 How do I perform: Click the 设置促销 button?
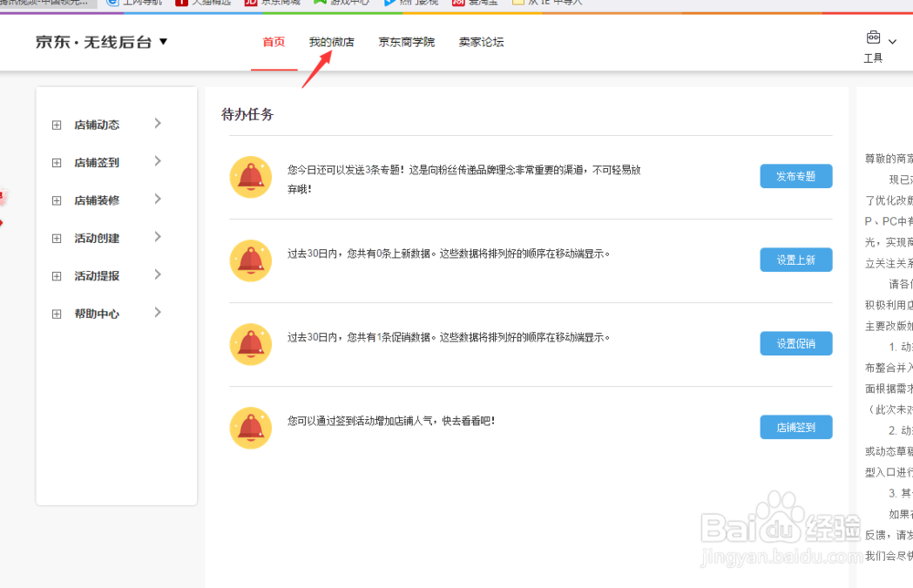click(x=796, y=343)
